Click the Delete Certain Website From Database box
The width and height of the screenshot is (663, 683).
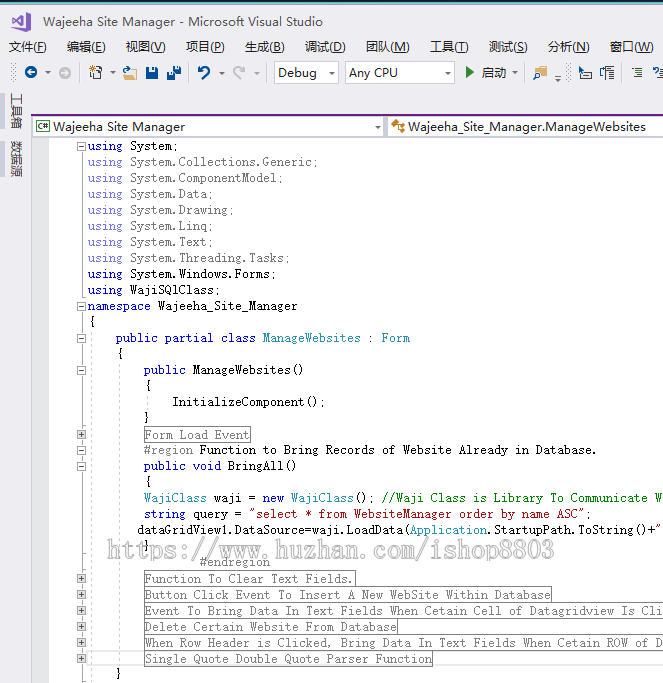(x=271, y=627)
